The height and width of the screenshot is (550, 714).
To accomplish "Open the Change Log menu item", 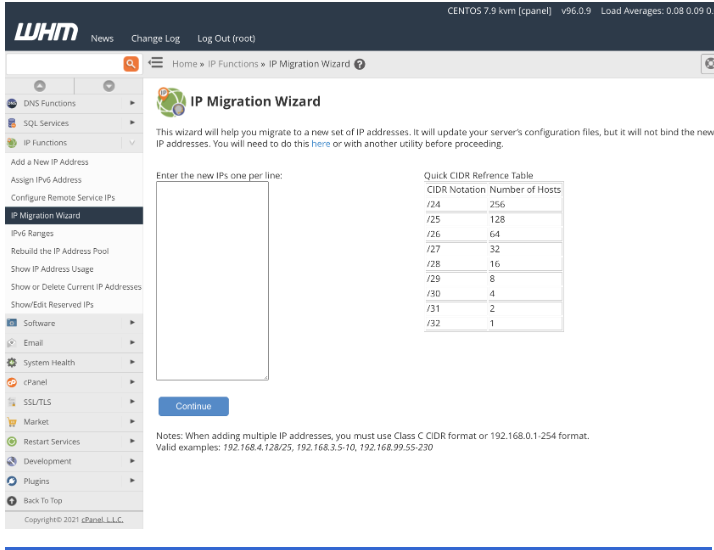I will click(x=155, y=38).
